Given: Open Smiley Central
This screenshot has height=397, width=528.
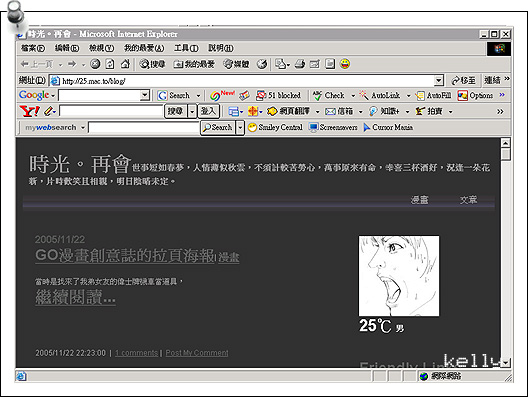Looking at the screenshot, I should [x=275, y=127].
